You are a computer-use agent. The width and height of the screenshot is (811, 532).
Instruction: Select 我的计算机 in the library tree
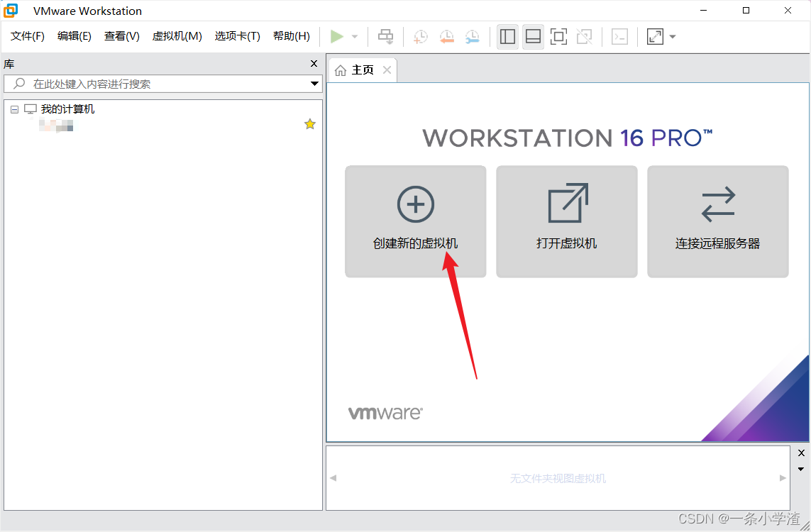tap(67, 109)
